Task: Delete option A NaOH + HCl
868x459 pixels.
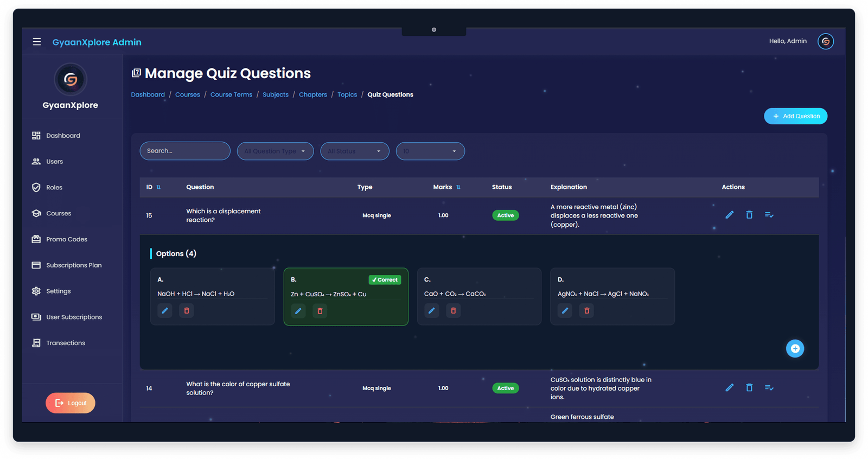Action: pyautogui.click(x=187, y=311)
